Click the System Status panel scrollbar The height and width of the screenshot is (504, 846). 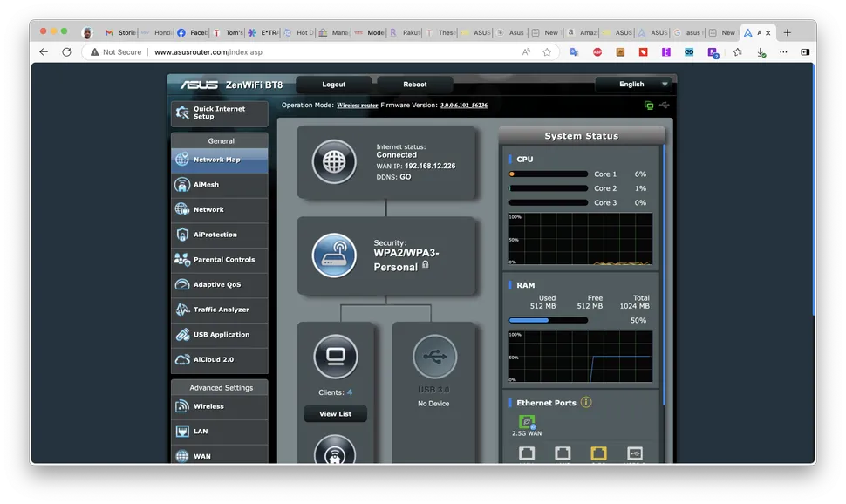[x=665, y=274]
